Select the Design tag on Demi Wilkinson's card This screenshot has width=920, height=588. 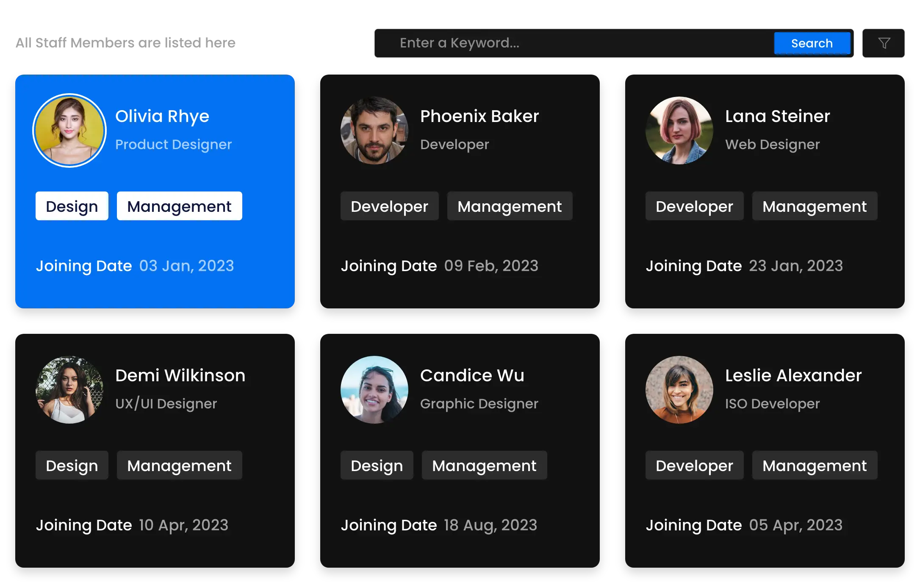[72, 466]
